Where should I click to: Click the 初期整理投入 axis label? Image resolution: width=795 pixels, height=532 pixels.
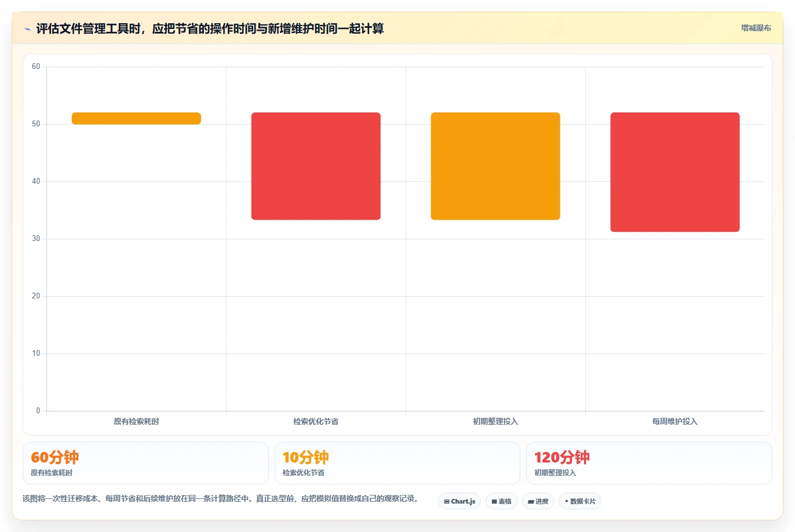point(495,421)
